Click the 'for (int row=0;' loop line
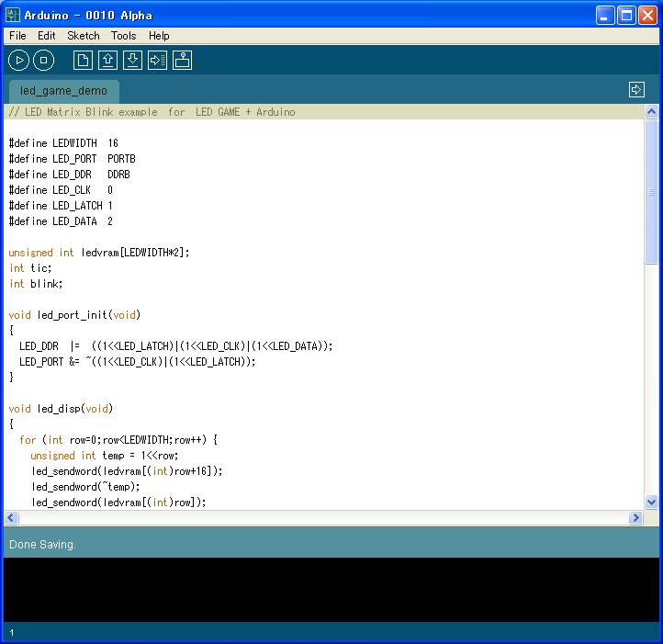This screenshot has width=663, height=644. (118, 440)
